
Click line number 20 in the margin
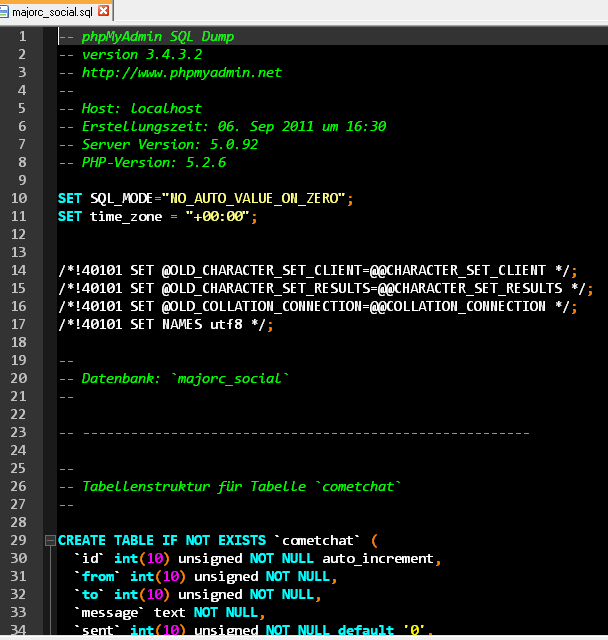coord(19,378)
